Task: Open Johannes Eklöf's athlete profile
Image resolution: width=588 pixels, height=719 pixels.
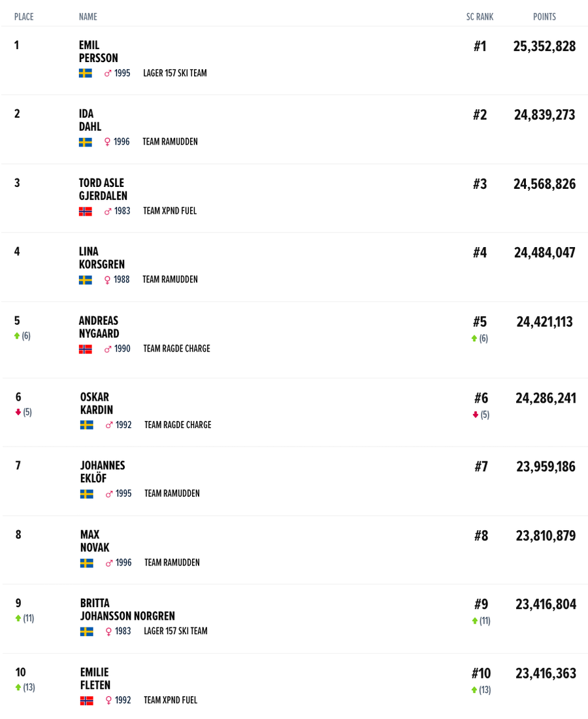Action: 103,472
